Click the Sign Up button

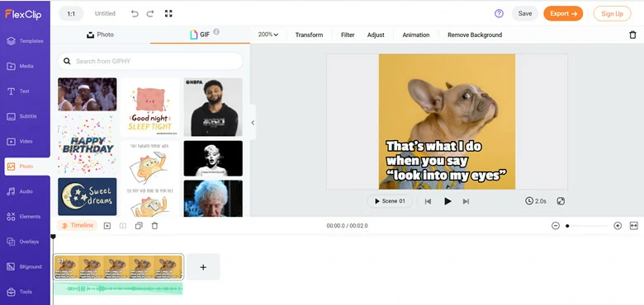coord(612,13)
